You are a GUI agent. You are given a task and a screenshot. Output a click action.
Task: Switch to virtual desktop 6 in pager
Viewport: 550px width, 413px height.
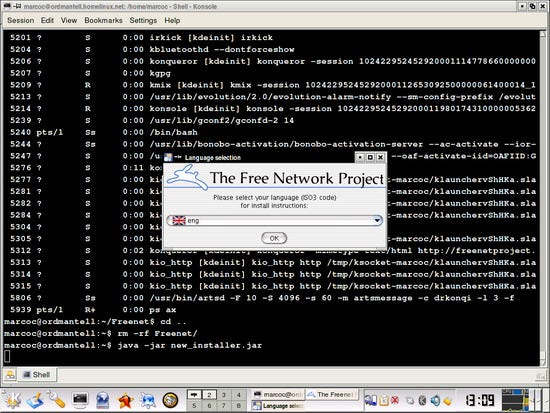pos(209,405)
